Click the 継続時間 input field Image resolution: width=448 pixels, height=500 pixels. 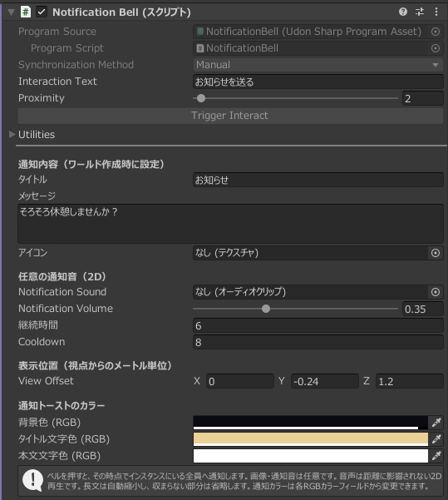(x=318, y=325)
